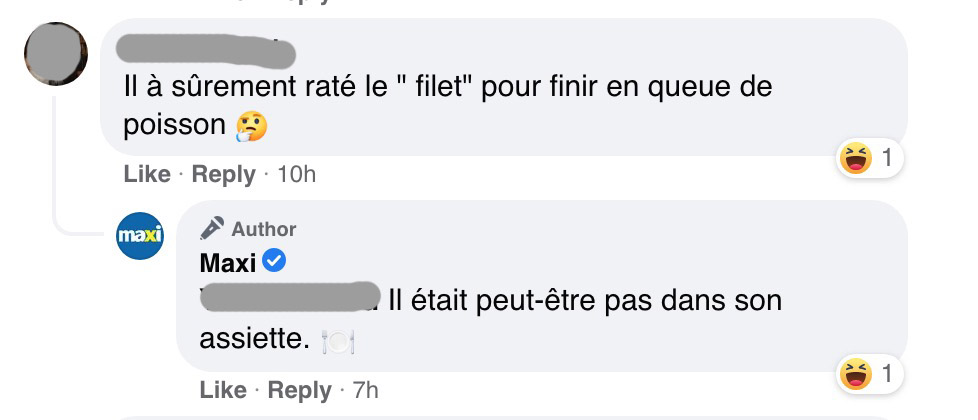Click the blue verified checkmark beside Maxi
Viewport: 978px width, 420px height.
[274, 261]
